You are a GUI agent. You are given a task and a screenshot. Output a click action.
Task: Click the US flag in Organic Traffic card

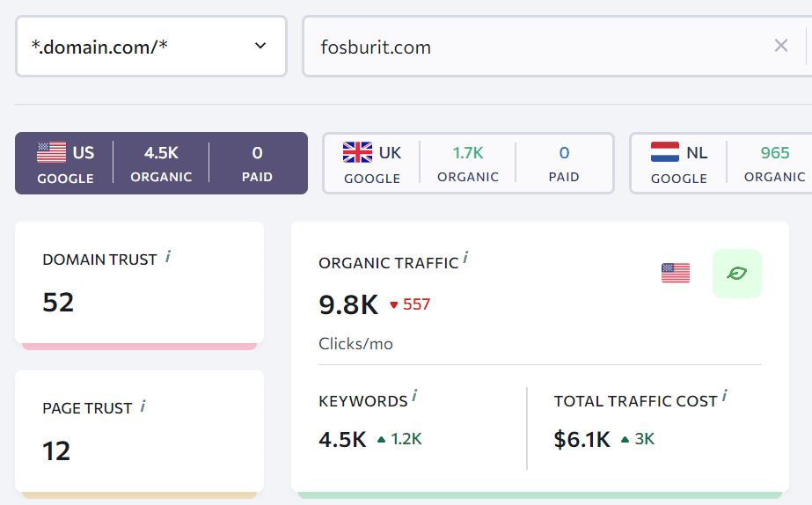pyautogui.click(x=676, y=273)
